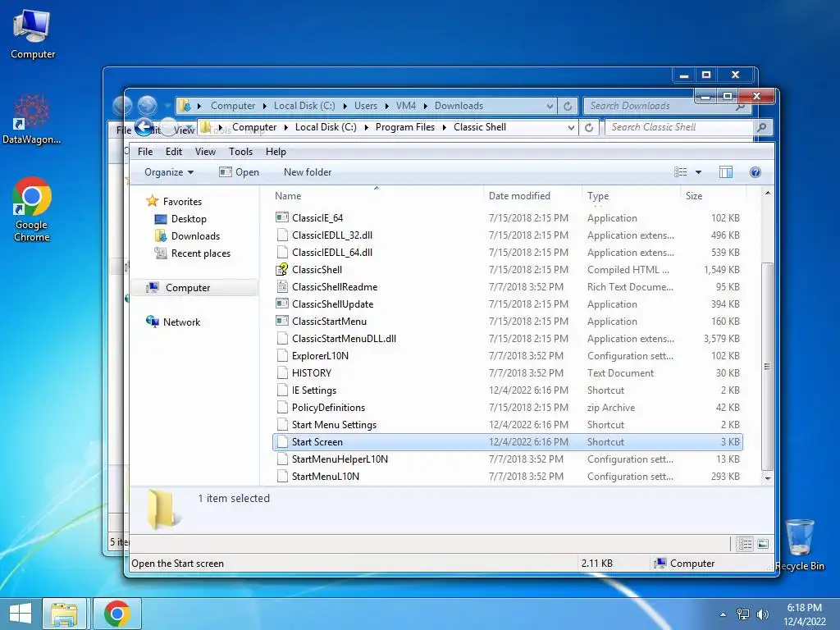Click the Open toolbar button

[x=239, y=172]
